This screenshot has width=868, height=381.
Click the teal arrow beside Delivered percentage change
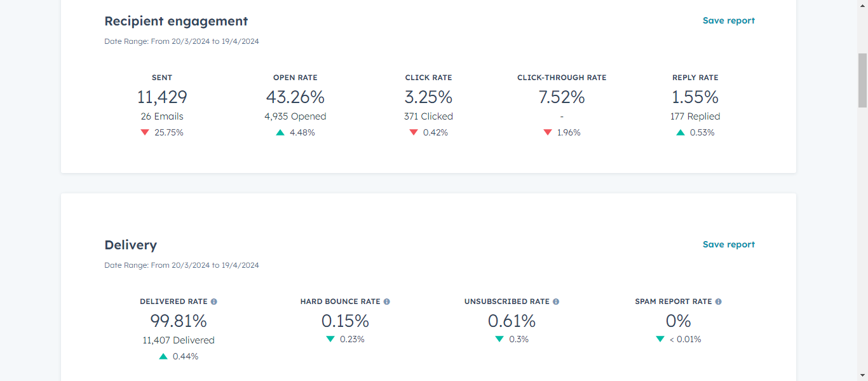point(163,356)
